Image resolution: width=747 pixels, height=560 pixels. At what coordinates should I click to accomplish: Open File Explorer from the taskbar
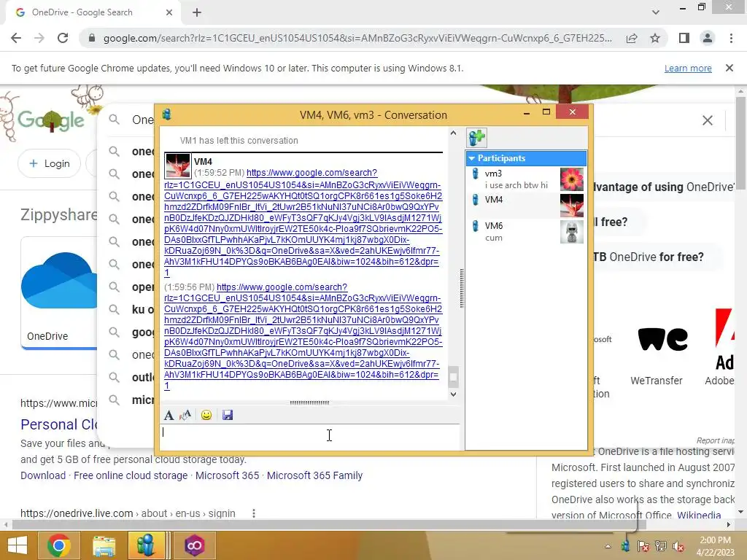104,545
